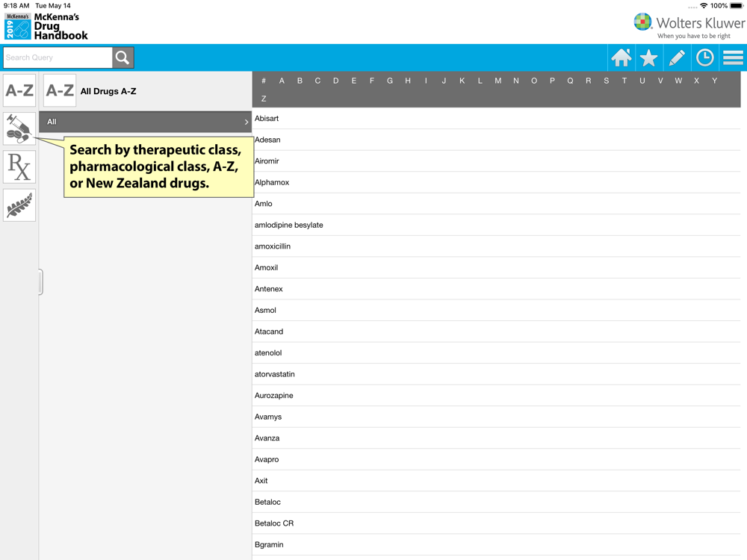
Task: Select the New Zealand fern icon
Action: click(x=19, y=205)
